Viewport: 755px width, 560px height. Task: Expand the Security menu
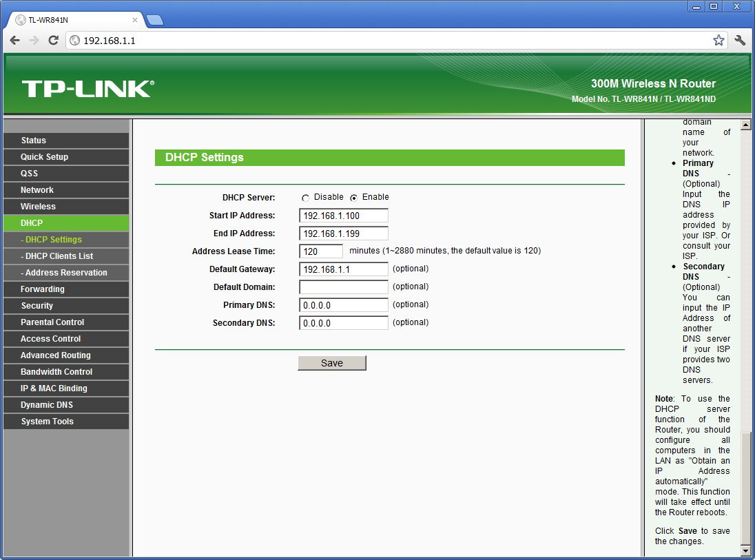[66, 306]
